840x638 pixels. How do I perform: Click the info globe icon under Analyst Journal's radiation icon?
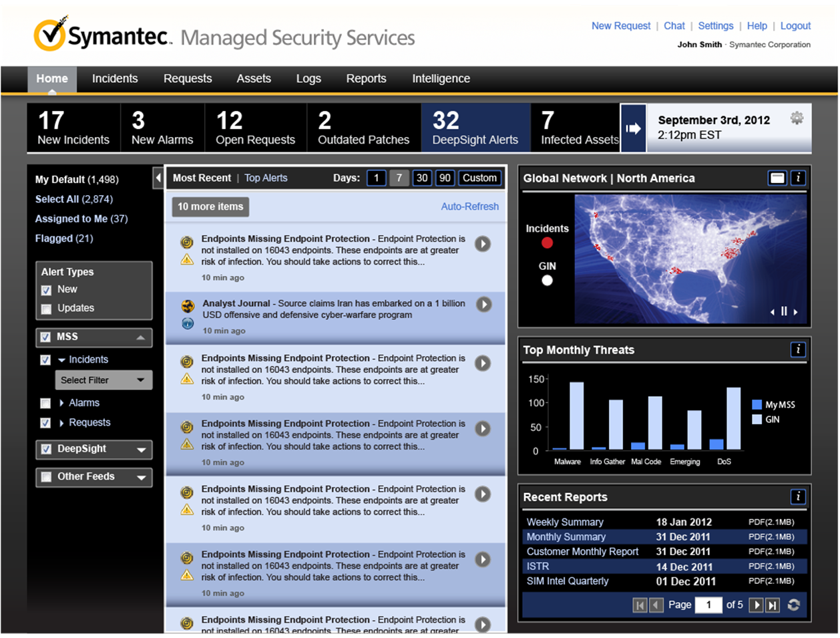coord(188,323)
